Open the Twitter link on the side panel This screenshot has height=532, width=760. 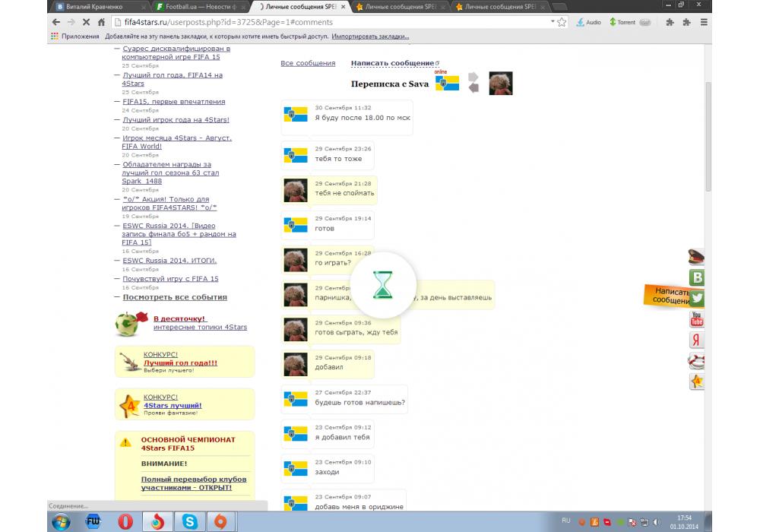point(696,299)
